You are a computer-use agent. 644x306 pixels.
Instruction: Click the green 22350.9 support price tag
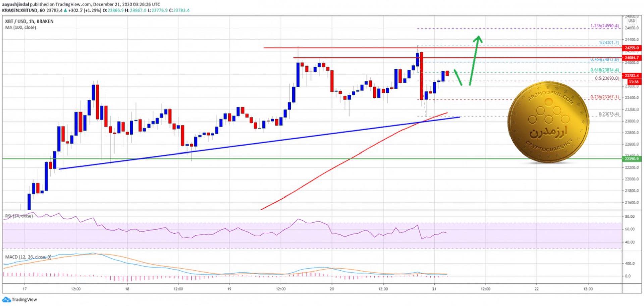pos(632,159)
